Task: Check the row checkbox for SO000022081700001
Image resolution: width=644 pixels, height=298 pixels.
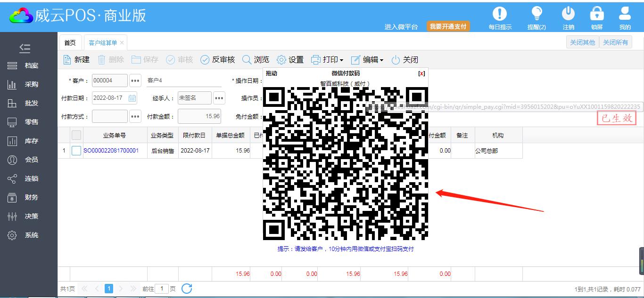Action: [76, 151]
